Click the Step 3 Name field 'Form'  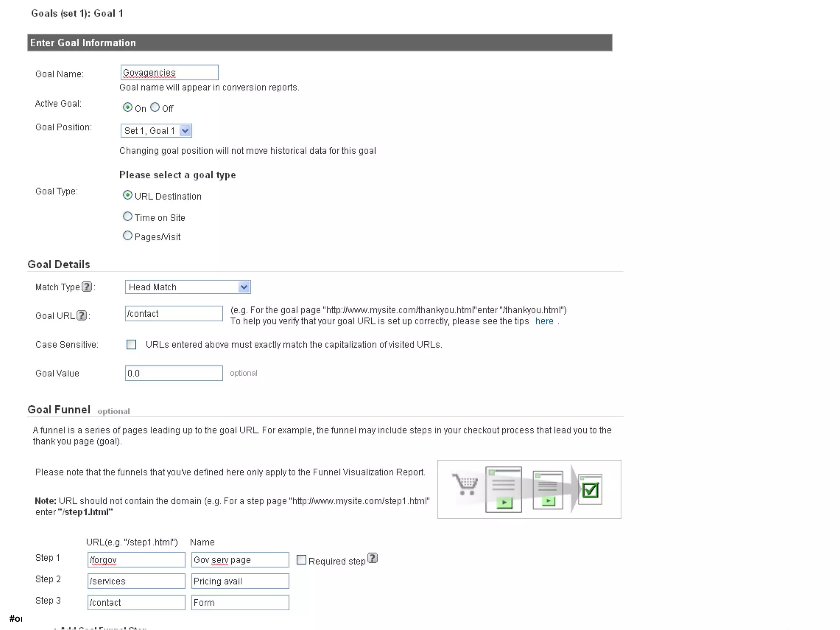240,603
